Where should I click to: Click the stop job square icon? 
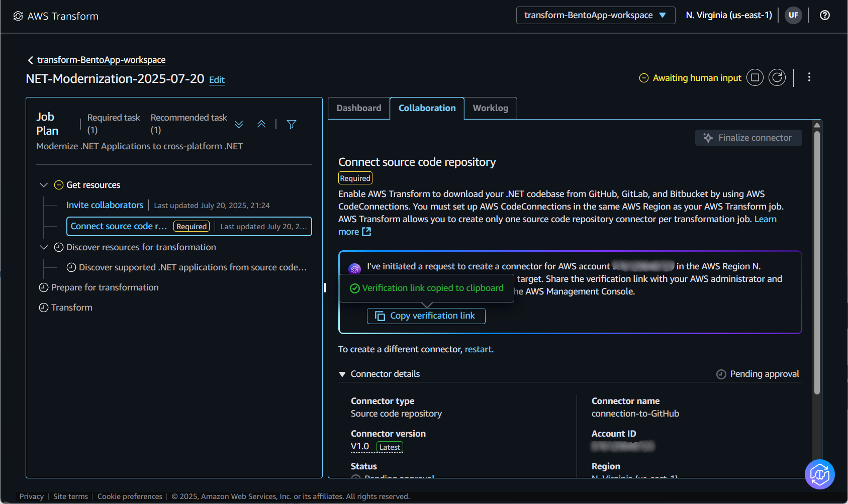click(755, 77)
